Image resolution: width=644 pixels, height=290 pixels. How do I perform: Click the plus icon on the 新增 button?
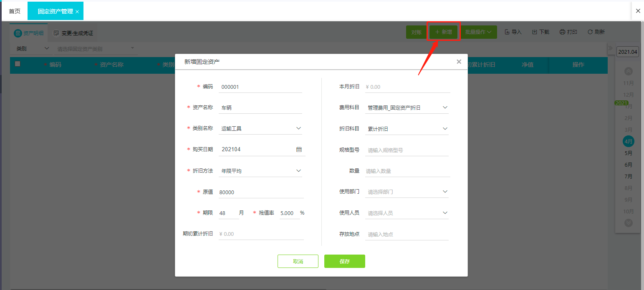tap(438, 31)
